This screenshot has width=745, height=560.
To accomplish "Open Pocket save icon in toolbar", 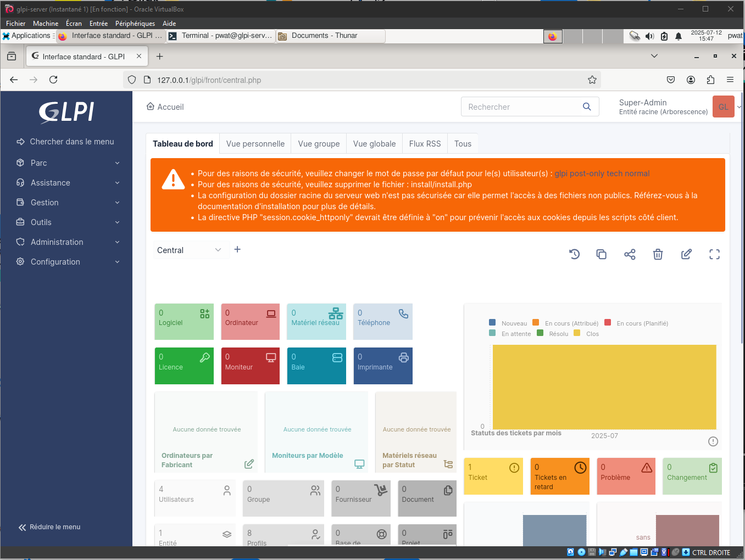I will coord(671,80).
